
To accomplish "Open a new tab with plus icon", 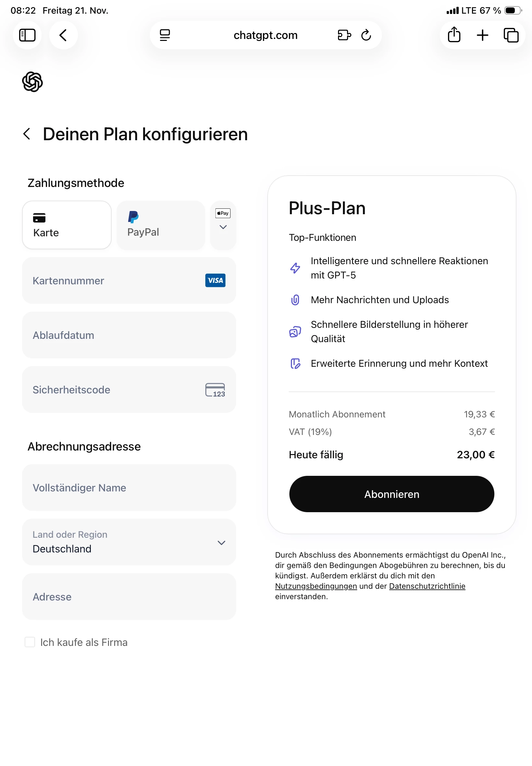I will click(x=482, y=35).
